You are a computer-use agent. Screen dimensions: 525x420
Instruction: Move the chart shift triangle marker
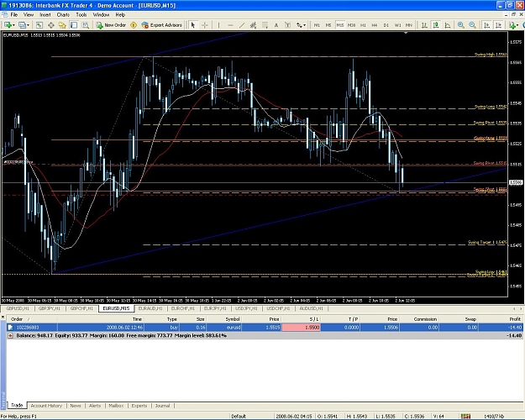pos(406,33)
